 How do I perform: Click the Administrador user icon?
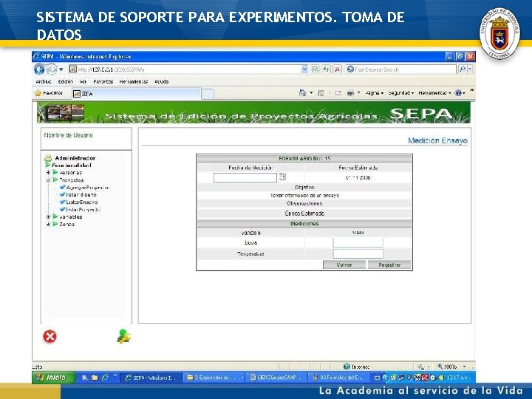48,158
